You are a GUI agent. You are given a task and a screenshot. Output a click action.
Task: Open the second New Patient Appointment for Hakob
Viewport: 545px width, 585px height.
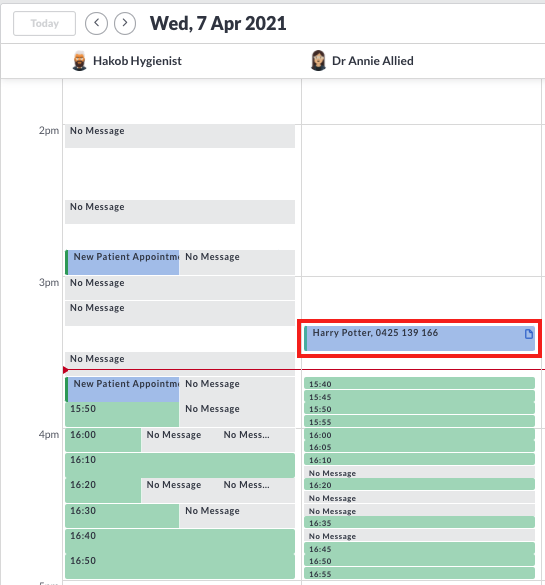[x=122, y=390]
